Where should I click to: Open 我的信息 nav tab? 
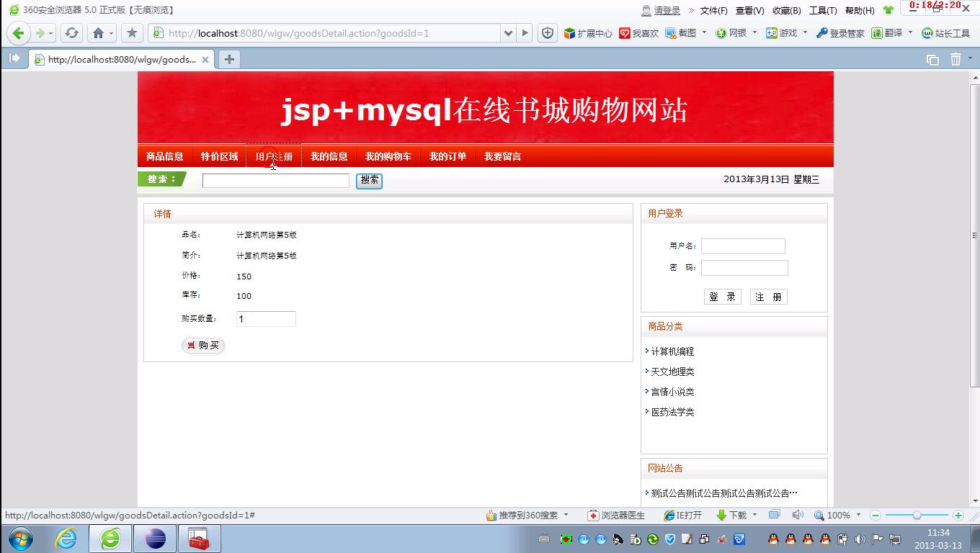[329, 156]
